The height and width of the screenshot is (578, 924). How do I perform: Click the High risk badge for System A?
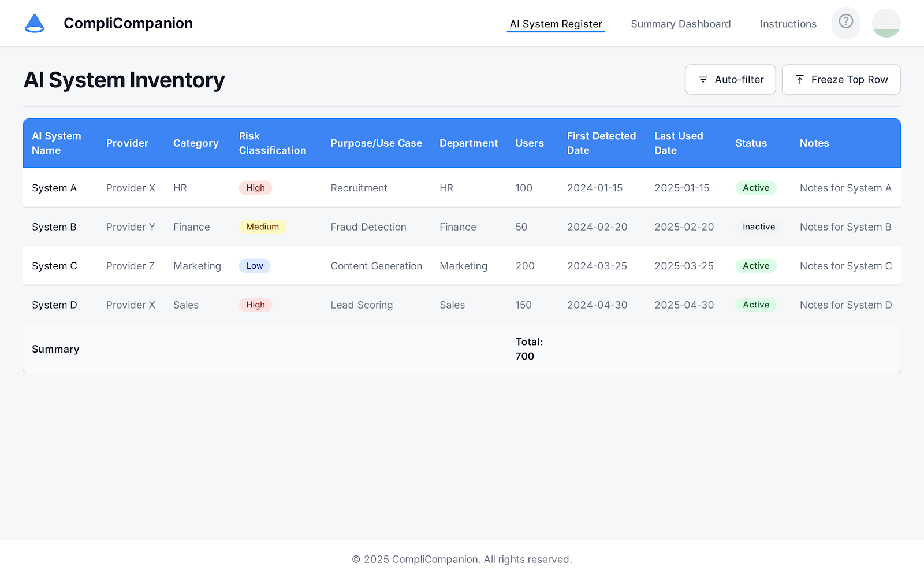click(255, 188)
